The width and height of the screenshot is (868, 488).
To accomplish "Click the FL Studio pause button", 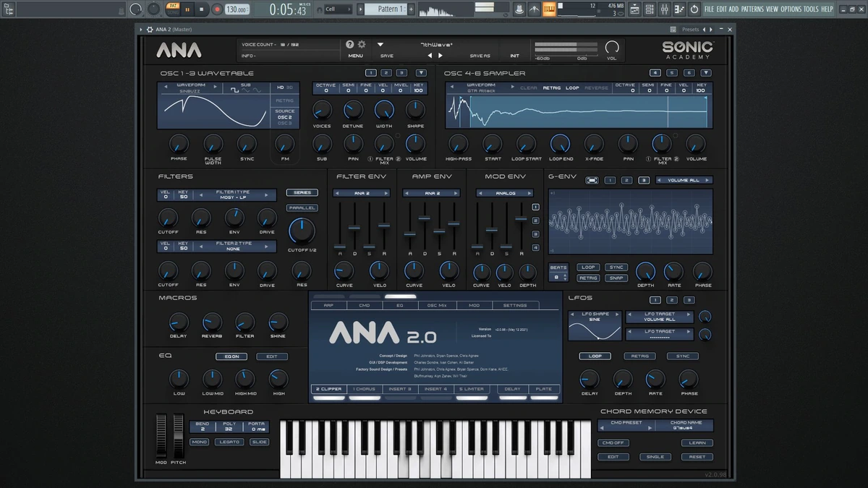I will point(187,9).
